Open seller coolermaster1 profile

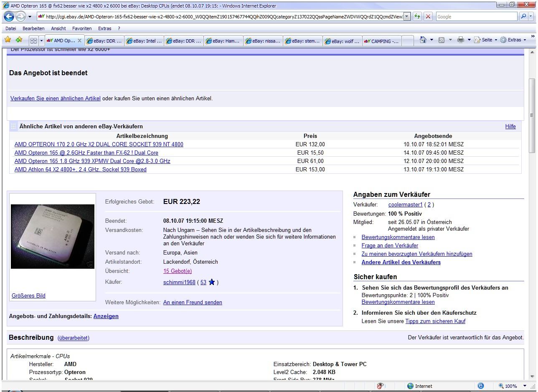[406, 205]
